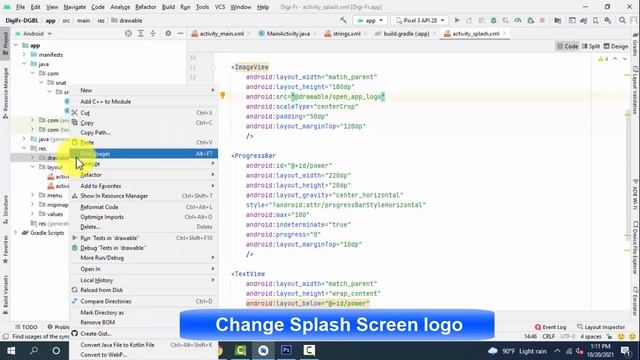
Task: Click the Windows Start button
Action: point(11,351)
